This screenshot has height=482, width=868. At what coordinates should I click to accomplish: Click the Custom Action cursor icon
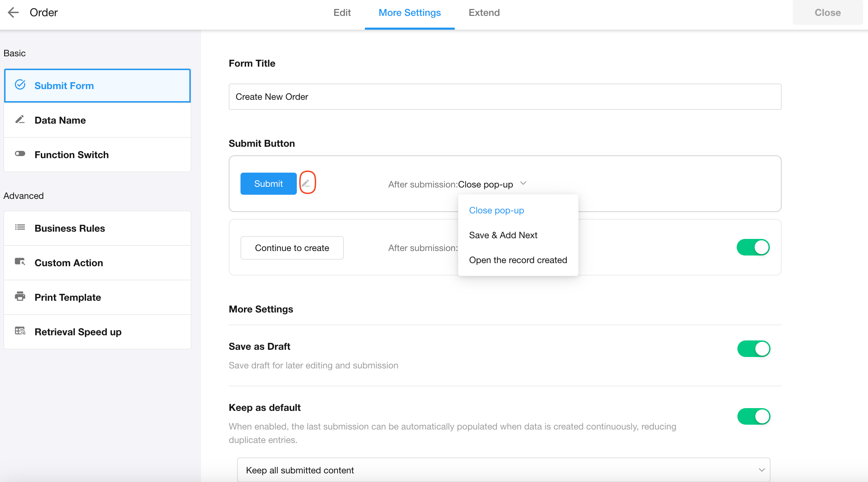coord(20,262)
